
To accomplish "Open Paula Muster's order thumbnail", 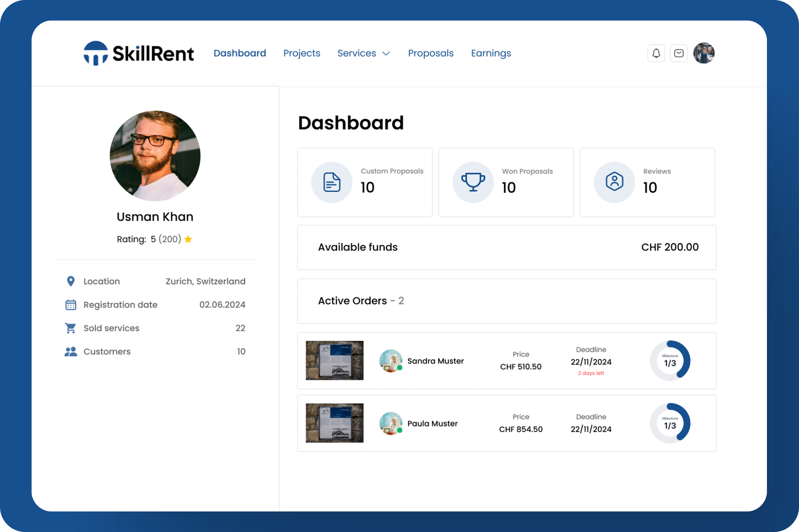I will click(334, 423).
